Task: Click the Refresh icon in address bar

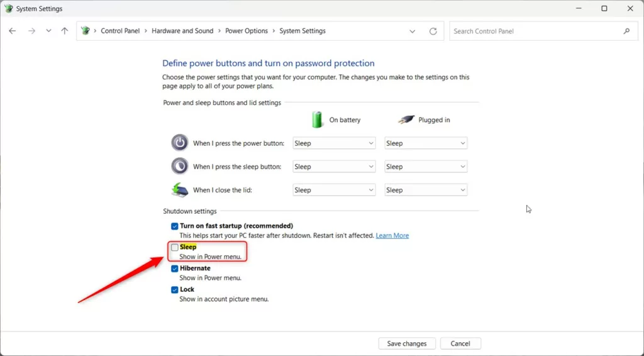Action: 433,31
